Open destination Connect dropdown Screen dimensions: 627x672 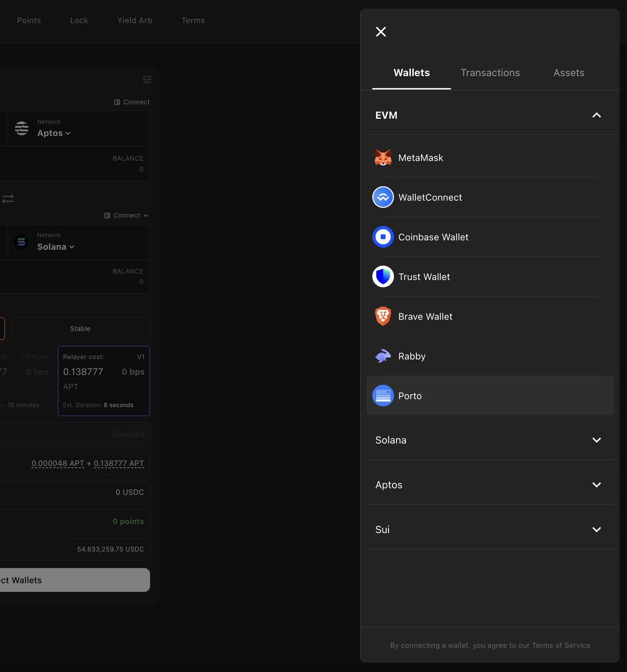coord(127,216)
